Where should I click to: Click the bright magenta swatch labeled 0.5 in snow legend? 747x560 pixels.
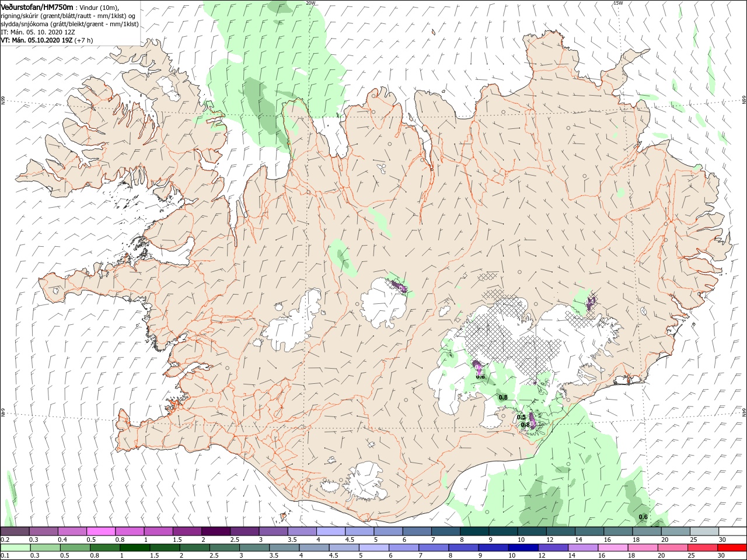(101, 531)
